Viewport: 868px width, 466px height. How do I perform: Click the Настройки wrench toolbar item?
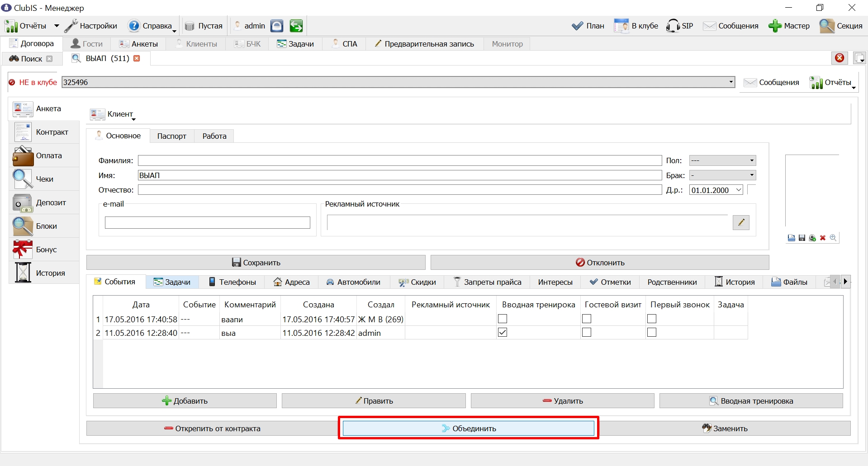coord(91,26)
